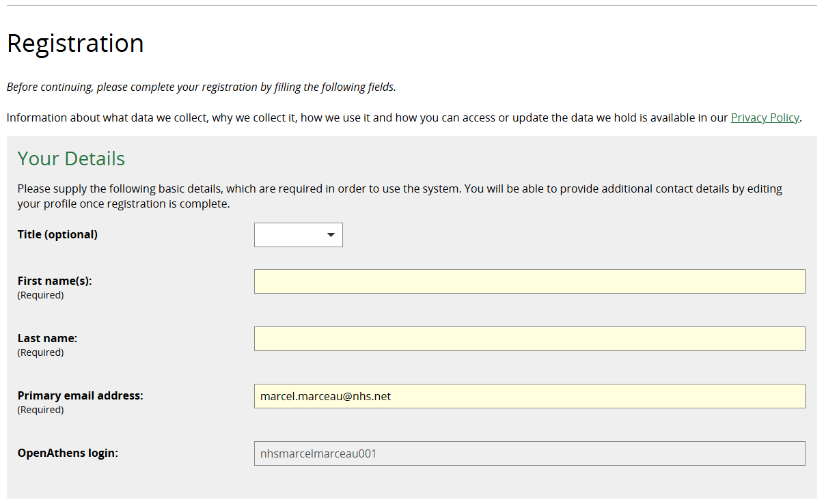Open the Title (optional) dropdown

[x=298, y=235]
